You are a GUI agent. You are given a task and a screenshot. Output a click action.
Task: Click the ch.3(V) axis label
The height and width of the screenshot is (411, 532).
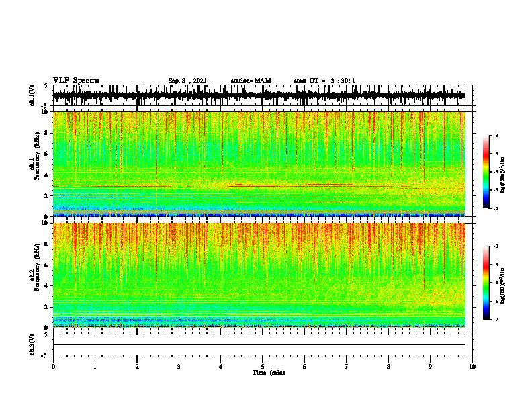pos(32,345)
